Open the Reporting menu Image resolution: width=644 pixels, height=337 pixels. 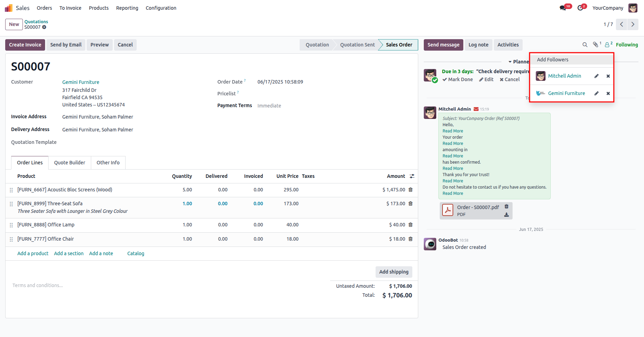[x=127, y=8]
